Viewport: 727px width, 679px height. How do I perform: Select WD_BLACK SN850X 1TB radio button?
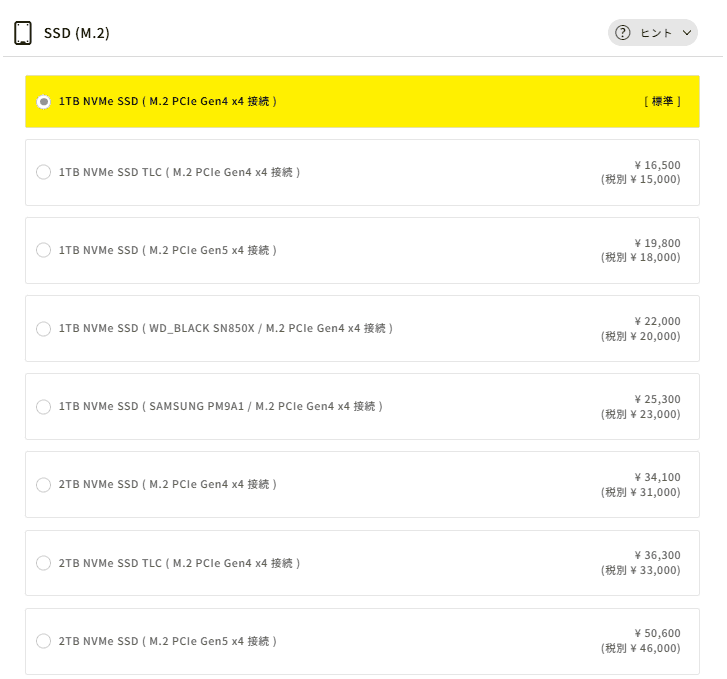[43, 328]
